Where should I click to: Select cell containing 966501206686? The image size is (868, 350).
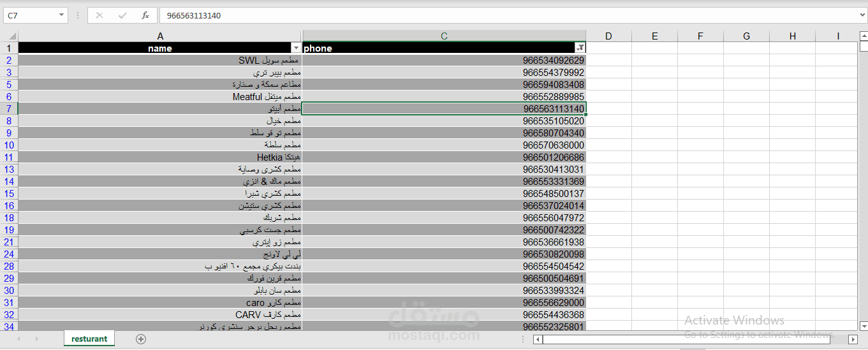click(444, 157)
